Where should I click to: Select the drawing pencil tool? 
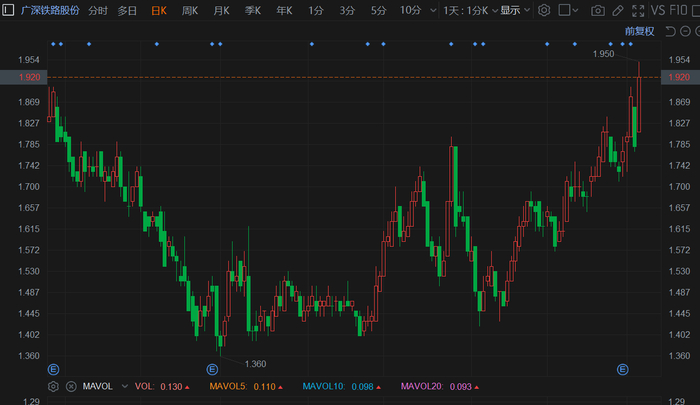click(619, 10)
